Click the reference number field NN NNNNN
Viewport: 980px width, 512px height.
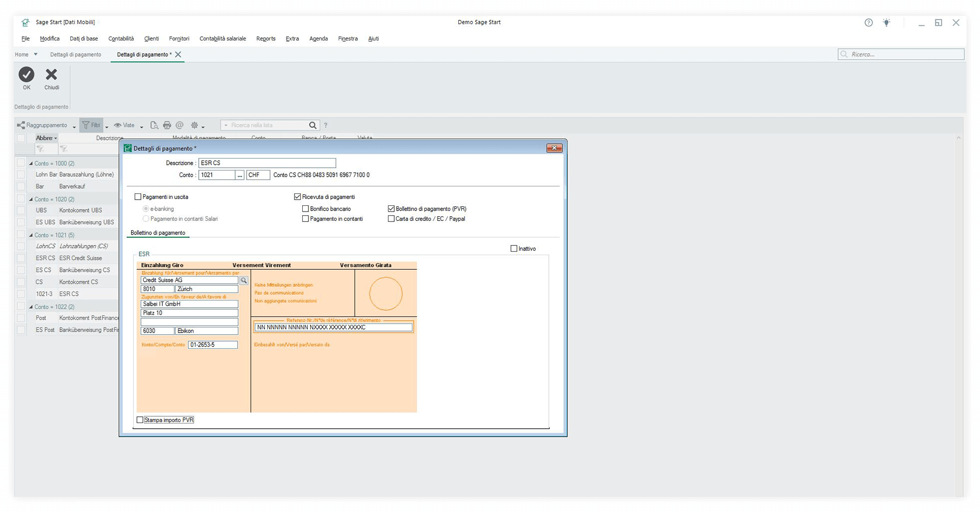click(x=333, y=327)
